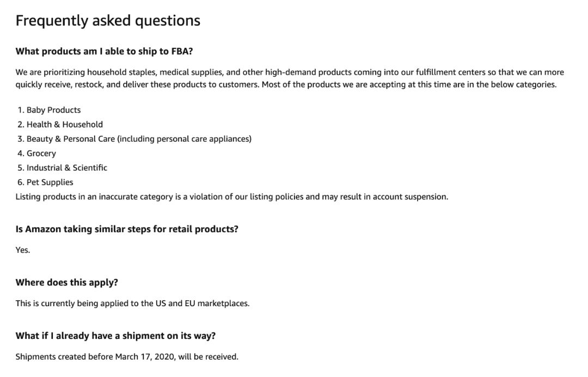Select the "Grocery" category in the list

[41, 154]
